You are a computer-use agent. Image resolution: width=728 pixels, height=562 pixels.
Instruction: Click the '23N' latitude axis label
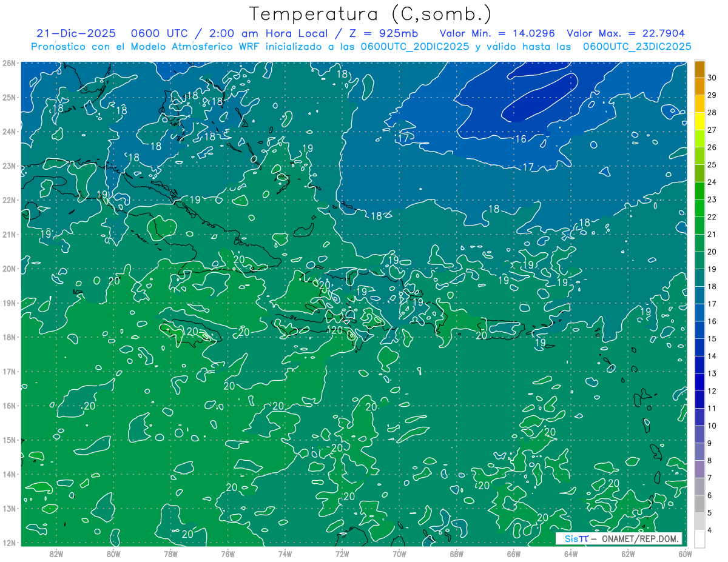click(8, 166)
